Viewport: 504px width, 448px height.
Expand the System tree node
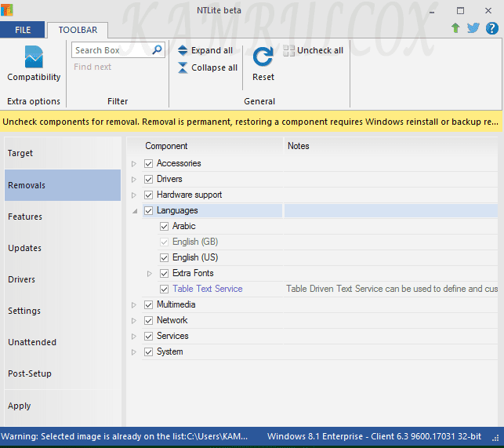click(134, 352)
